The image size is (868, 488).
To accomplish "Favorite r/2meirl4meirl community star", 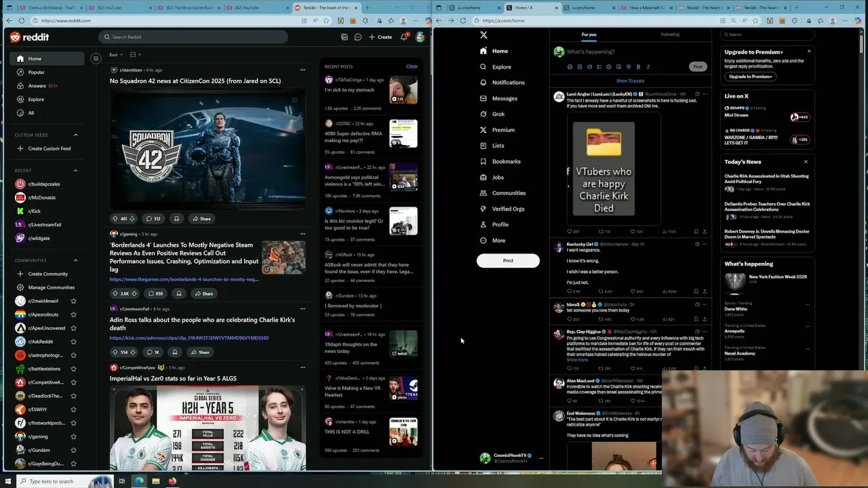I will [x=73, y=301].
